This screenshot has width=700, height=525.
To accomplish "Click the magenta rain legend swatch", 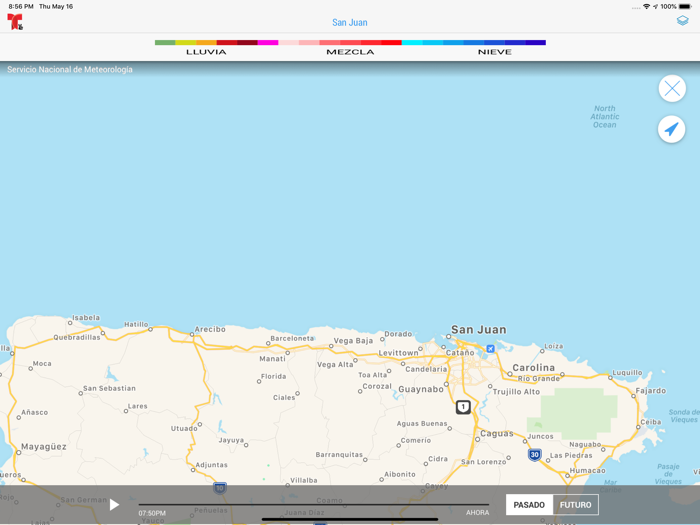I will [268, 42].
